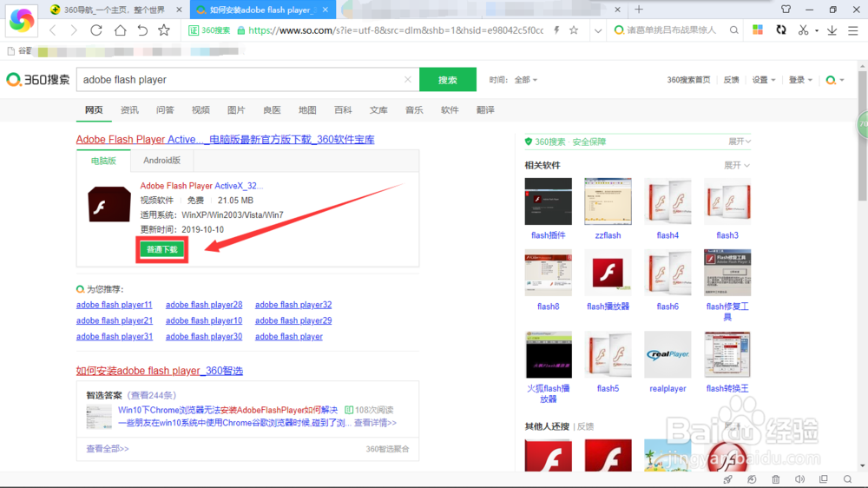Click the Flash Player software icon
Image resolution: width=868 pixels, height=488 pixels.
[109, 204]
